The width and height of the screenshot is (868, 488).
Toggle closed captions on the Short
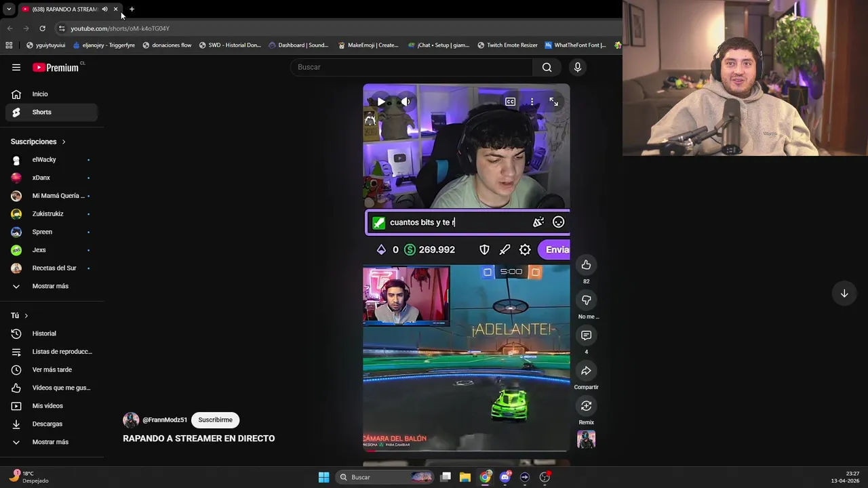(x=510, y=102)
